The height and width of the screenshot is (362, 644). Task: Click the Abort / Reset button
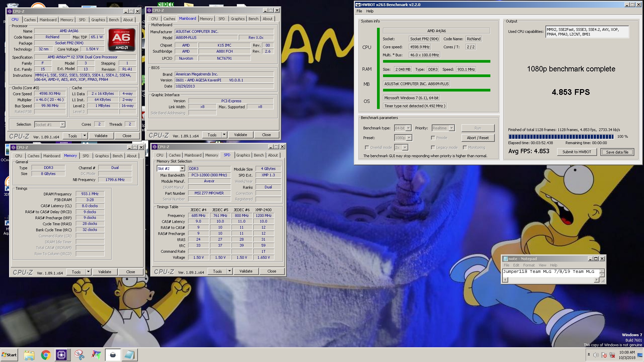pyautogui.click(x=478, y=138)
